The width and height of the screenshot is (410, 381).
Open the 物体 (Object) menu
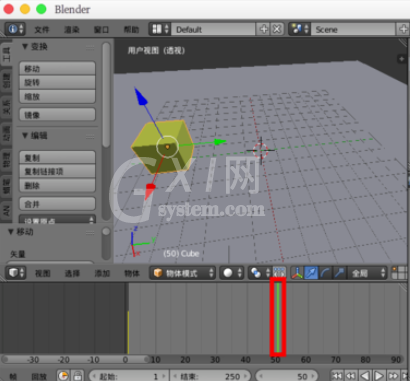[132, 273]
